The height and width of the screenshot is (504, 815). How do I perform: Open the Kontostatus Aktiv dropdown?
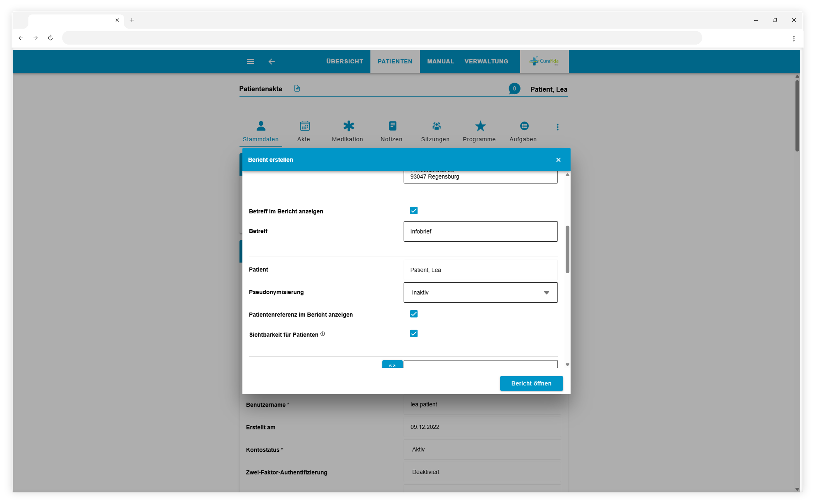[482, 449]
